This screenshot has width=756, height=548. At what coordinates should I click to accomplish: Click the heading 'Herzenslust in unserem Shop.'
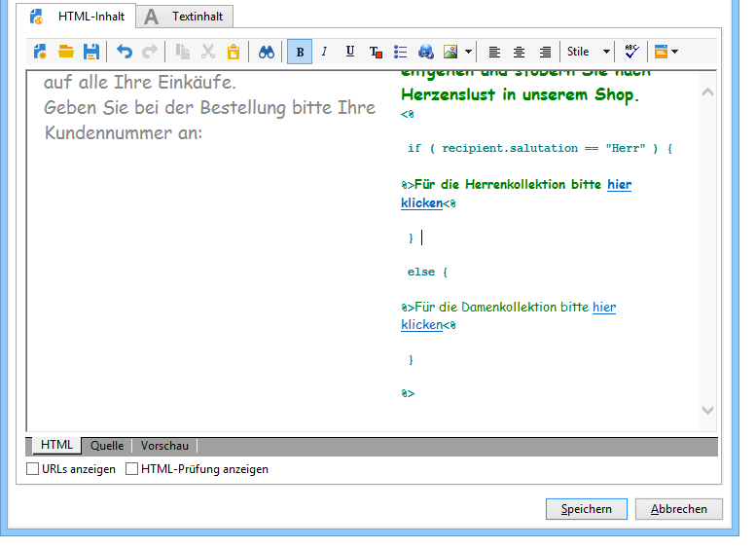pos(520,94)
